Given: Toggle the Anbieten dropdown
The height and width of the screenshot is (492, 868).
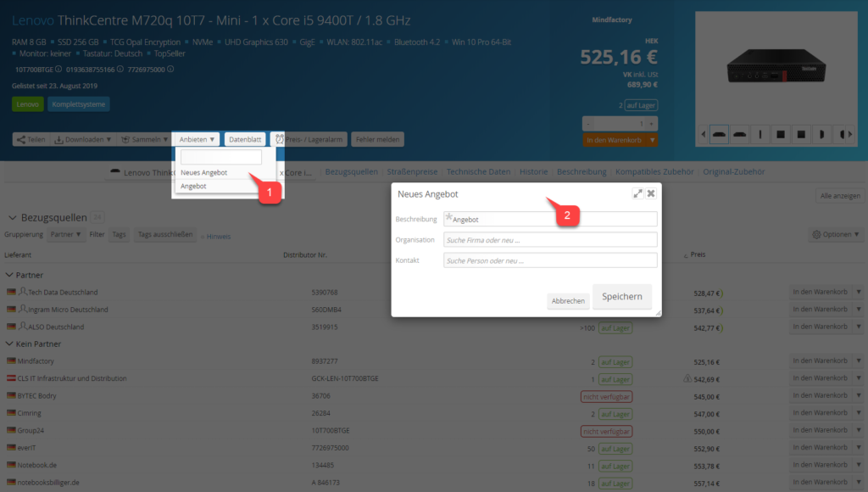Looking at the screenshot, I should (x=197, y=140).
